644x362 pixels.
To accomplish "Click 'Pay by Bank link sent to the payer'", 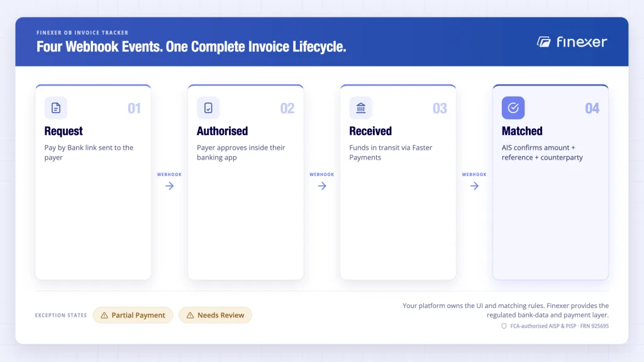I will (89, 152).
